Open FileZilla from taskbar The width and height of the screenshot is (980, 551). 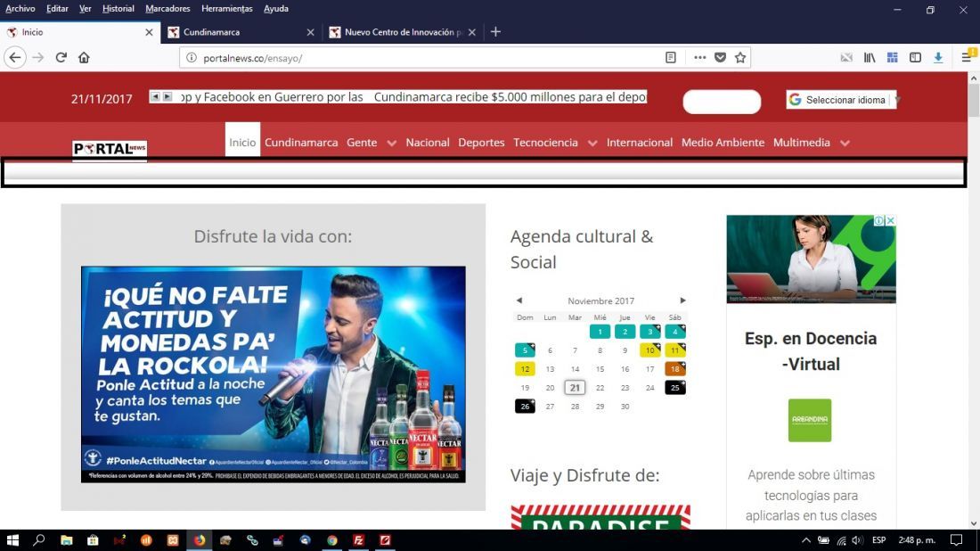[359, 540]
